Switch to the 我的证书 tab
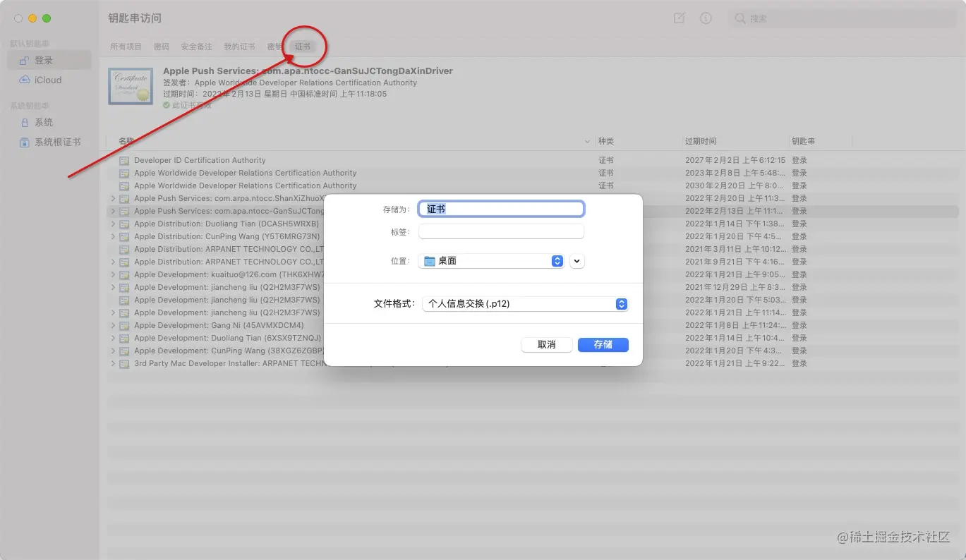Screen dimensions: 966x560 pos(239,47)
